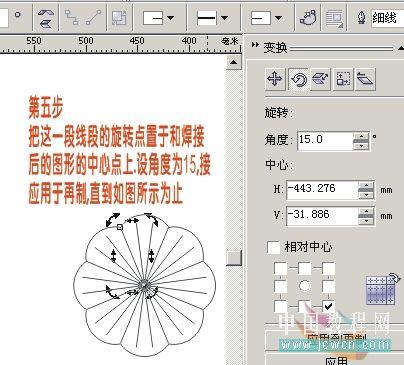
Task: Click the outline pen nib icon
Action: click(x=362, y=18)
